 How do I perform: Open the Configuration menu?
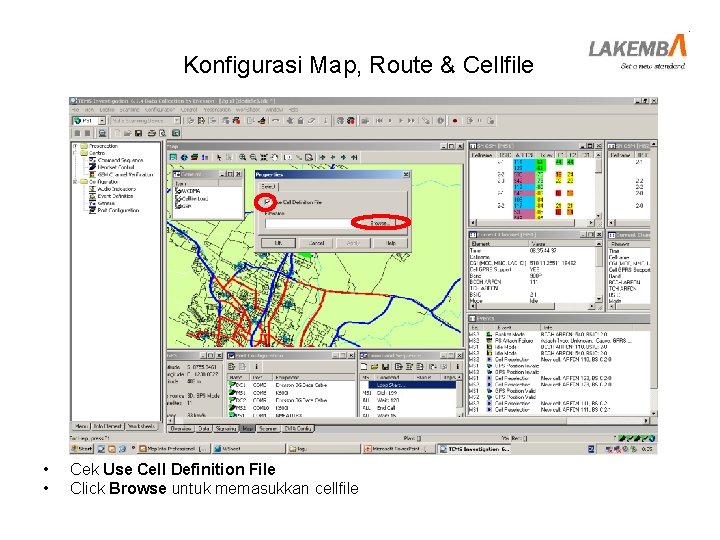coord(160,110)
